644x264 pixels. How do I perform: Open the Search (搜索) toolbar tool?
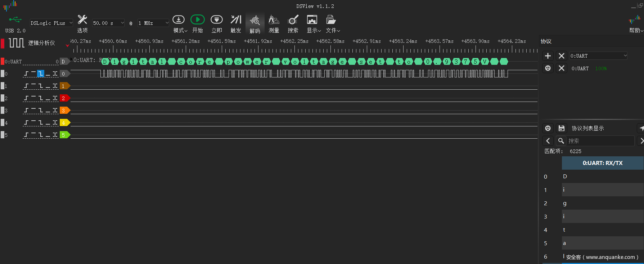coord(293,20)
